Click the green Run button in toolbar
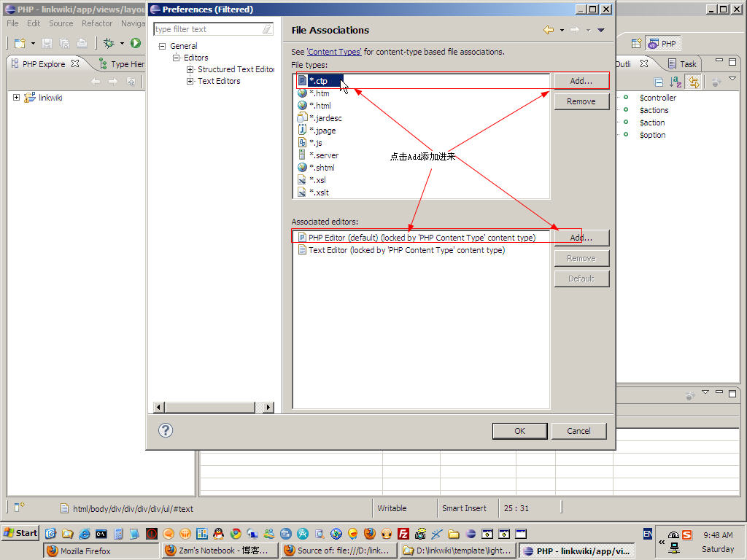 pyautogui.click(x=136, y=43)
